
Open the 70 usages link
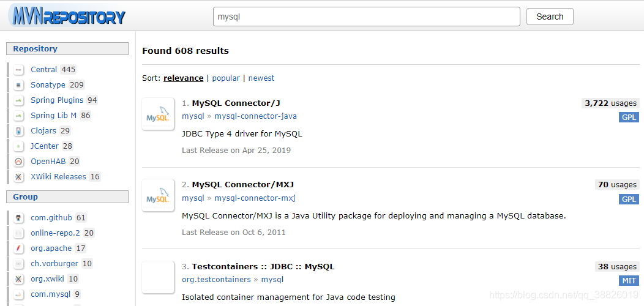pyautogui.click(x=617, y=185)
